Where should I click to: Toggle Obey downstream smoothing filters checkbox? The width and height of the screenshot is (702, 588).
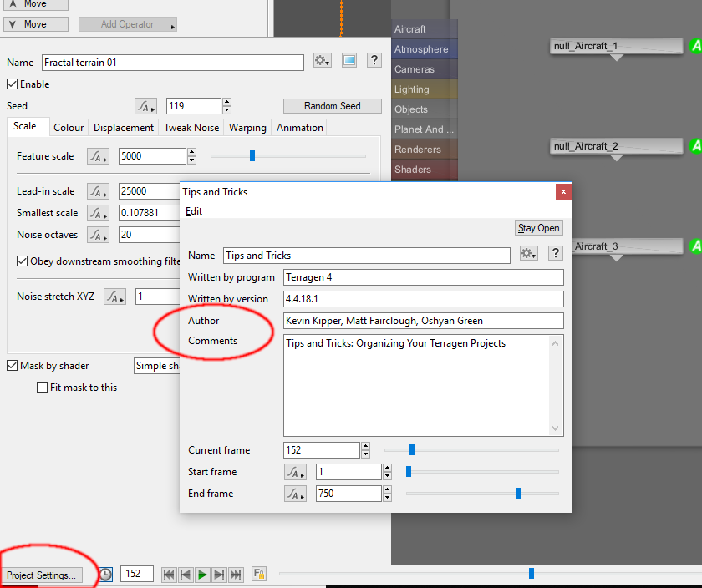(22, 261)
